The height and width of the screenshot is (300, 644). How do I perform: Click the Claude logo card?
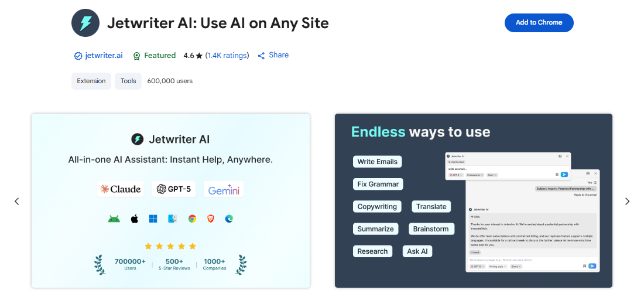point(121,189)
